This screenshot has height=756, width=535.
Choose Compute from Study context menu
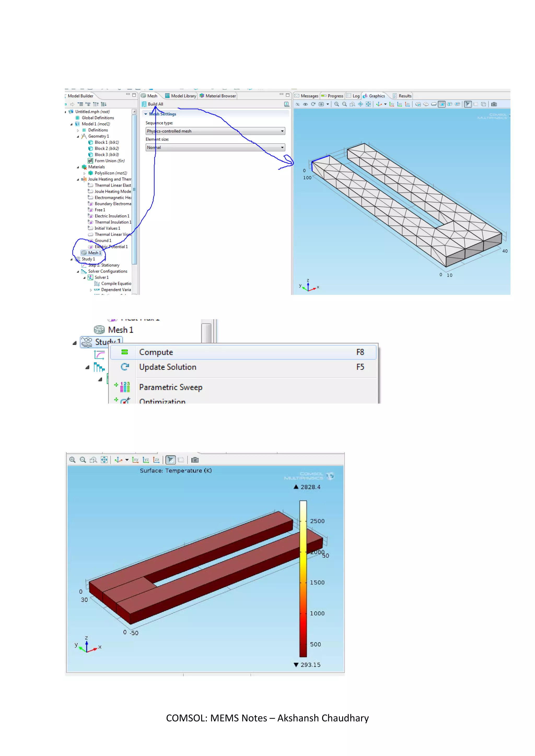pyautogui.click(x=243, y=352)
